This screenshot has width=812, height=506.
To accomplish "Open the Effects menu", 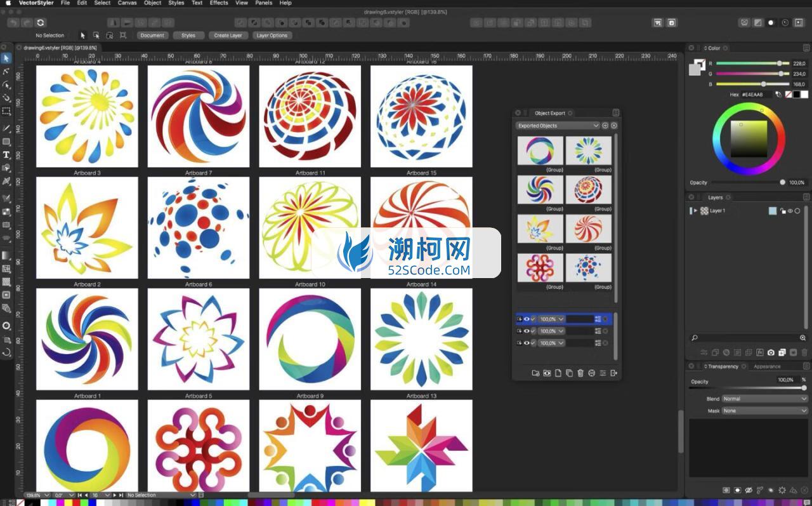I will pos(219,3).
